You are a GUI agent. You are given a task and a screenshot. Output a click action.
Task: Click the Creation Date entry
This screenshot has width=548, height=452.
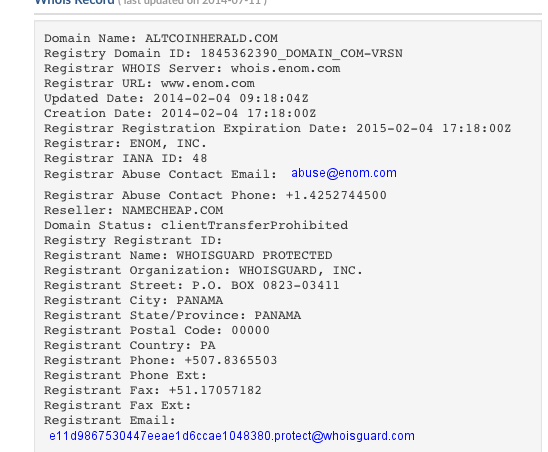pos(180,113)
